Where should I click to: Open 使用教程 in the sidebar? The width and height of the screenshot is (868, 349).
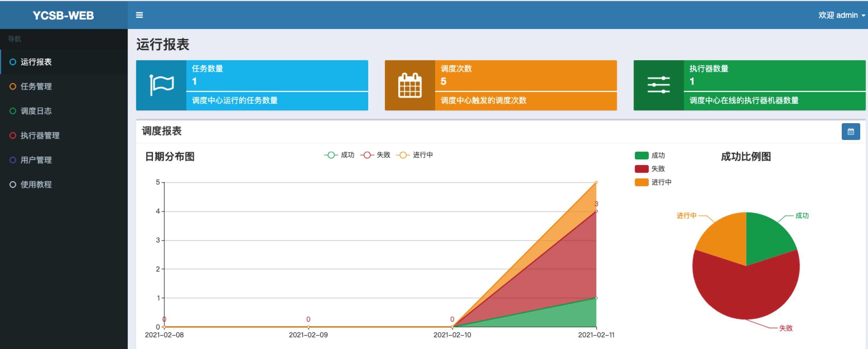(64, 185)
